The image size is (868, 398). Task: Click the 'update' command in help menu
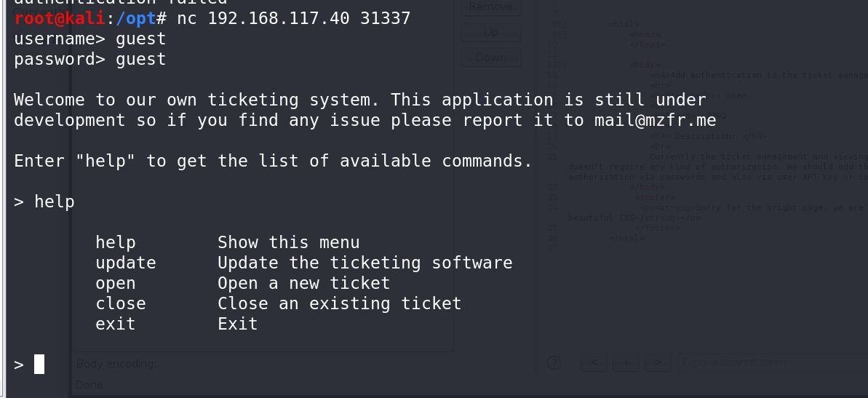click(126, 263)
